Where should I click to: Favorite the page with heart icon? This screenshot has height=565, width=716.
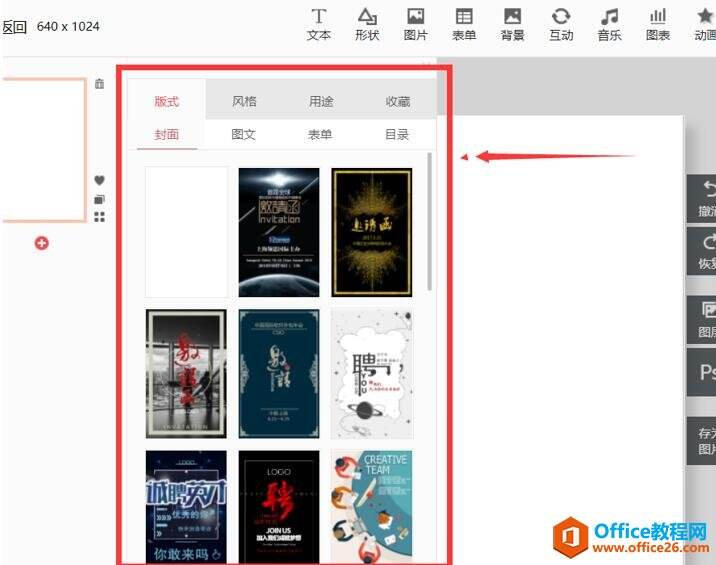tap(99, 180)
